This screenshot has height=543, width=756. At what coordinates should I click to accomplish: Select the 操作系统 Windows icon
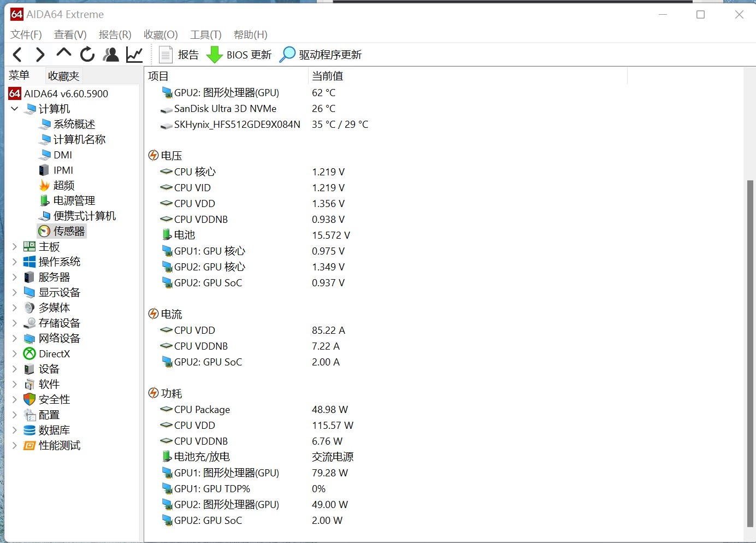(x=29, y=262)
